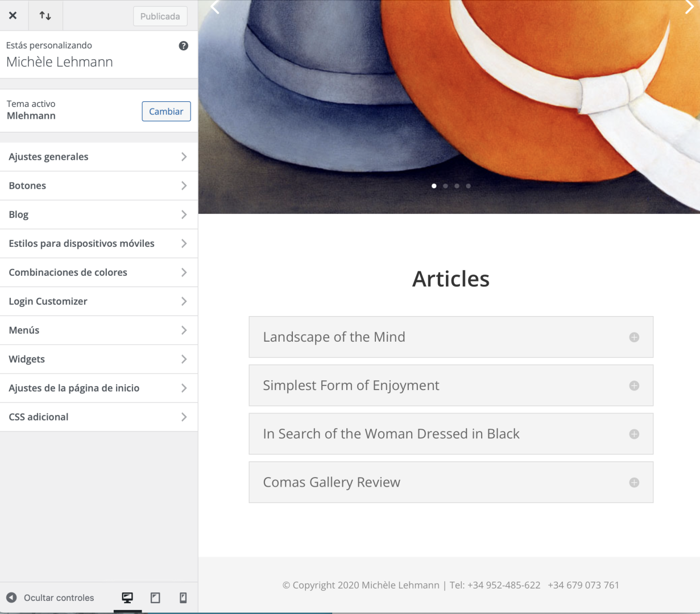Click the Articles heading
Image resolution: width=700 pixels, height=614 pixels.
point(451,279)
